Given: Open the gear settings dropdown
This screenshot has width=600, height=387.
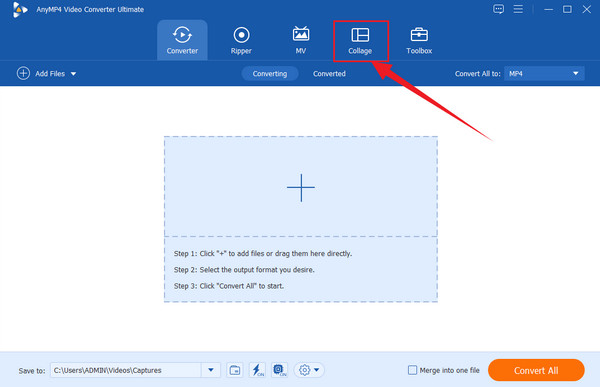Looking at the screenshot, I should coord(309,370).
